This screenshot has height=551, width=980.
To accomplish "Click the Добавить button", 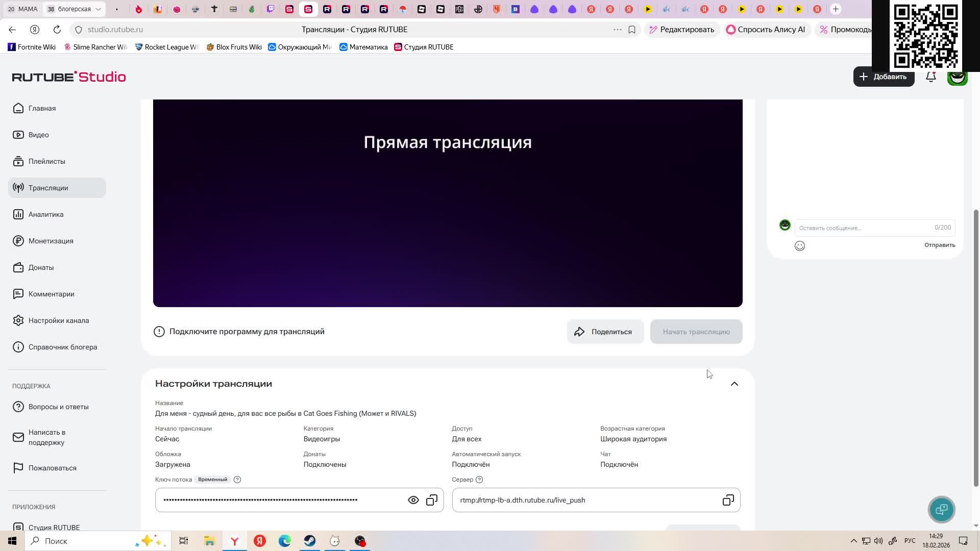I will click(884, 77).
